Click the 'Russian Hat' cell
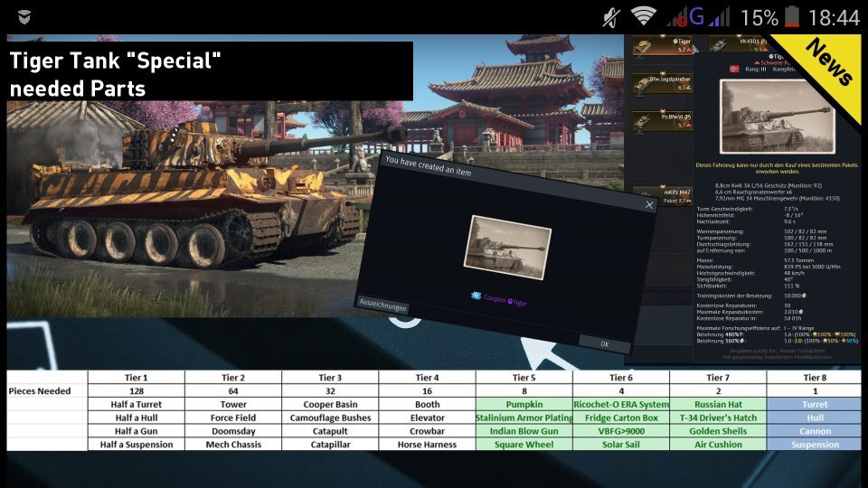This screenshot has height=488, width=868. pyautogui.click(x=718, y=405)
